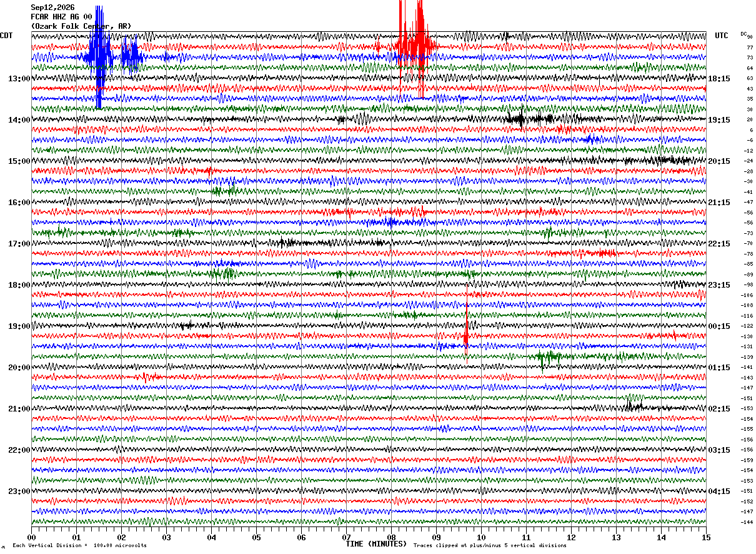Click the 04:15 UTC time label
756x554 pixels.
point(719,491)
